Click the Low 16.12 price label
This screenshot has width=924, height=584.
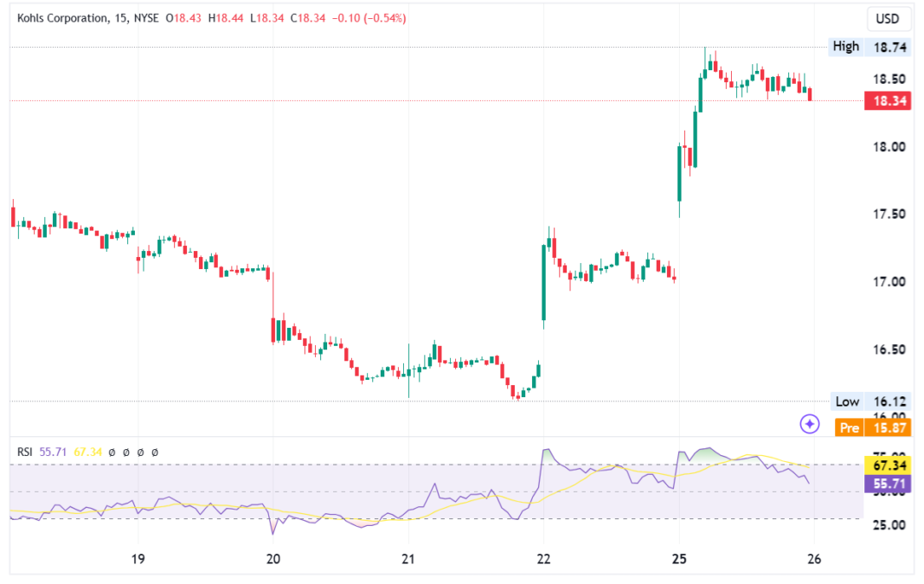pos(869,401)
